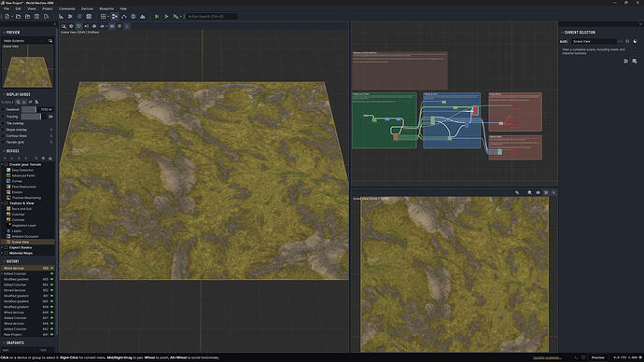This screenshot has width=644, height=362.
Task: Click the terrain preview thumbnail
Action: pos(27,66)
